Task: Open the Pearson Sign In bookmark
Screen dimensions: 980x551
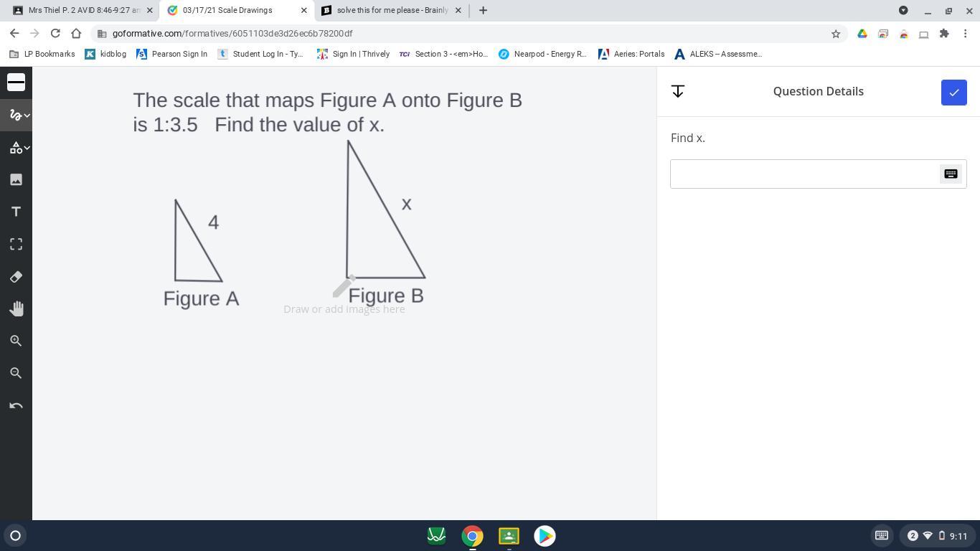Action: pyautogui.click(x=171, y=54)
